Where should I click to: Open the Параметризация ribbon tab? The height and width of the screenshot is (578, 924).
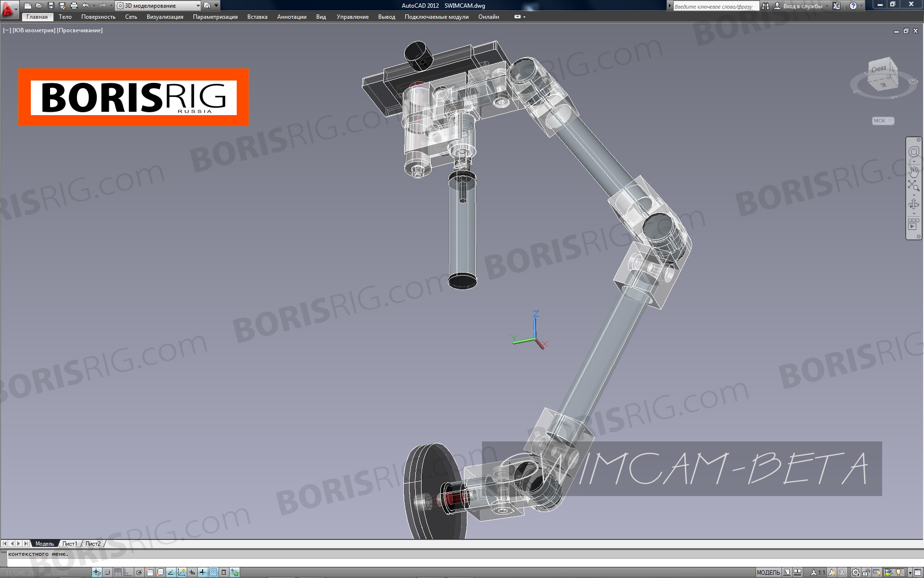point(215,17)
